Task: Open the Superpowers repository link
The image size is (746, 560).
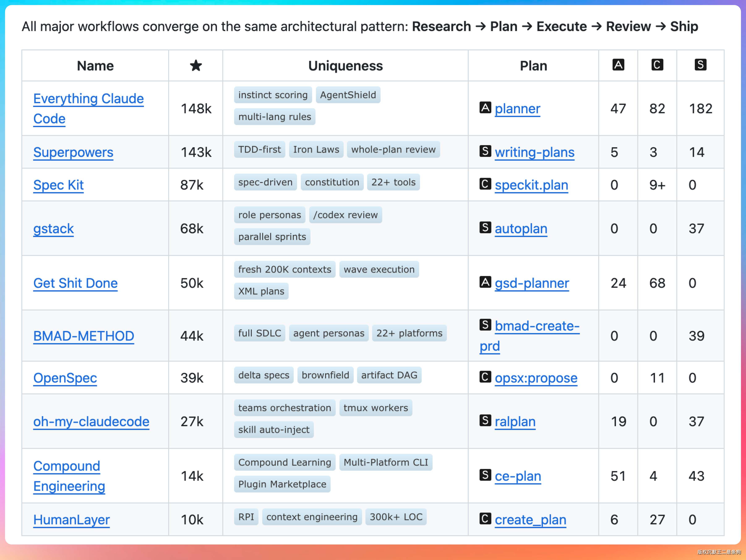Action: point(73,152)
